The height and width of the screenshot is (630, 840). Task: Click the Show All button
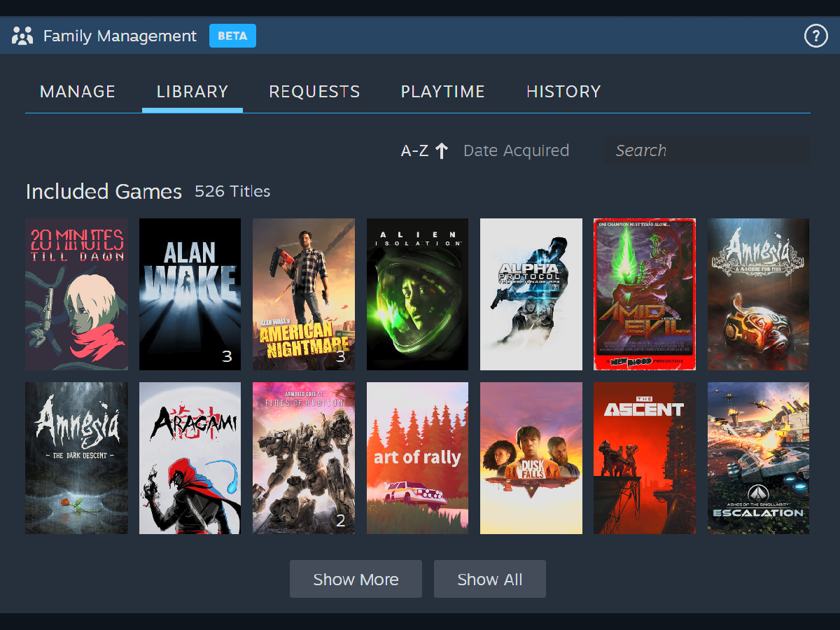pyautogui.click(x=489, y=579)
